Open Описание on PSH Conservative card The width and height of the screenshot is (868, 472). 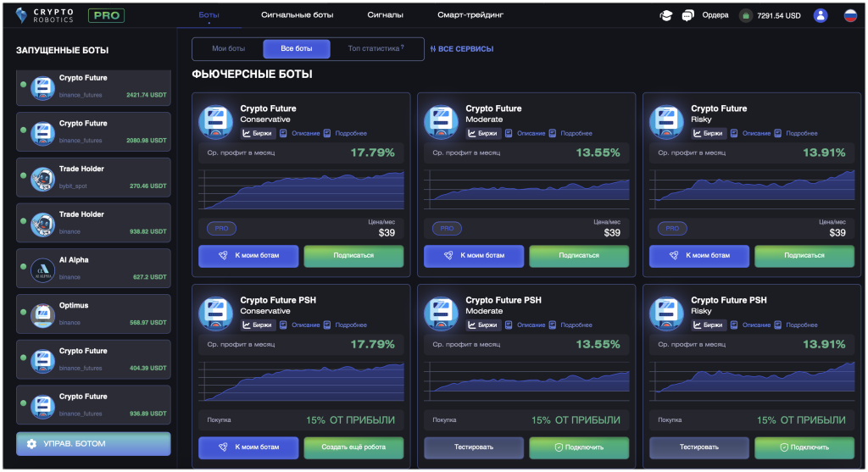305,325
